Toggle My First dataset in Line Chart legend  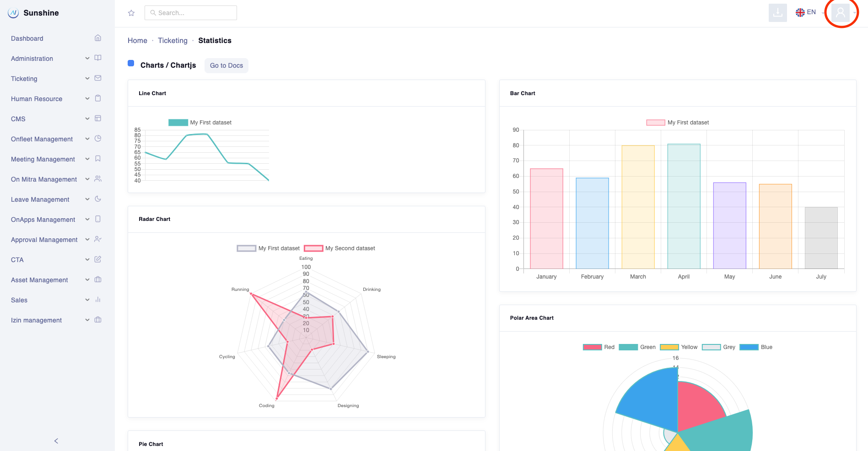(200, 123)
